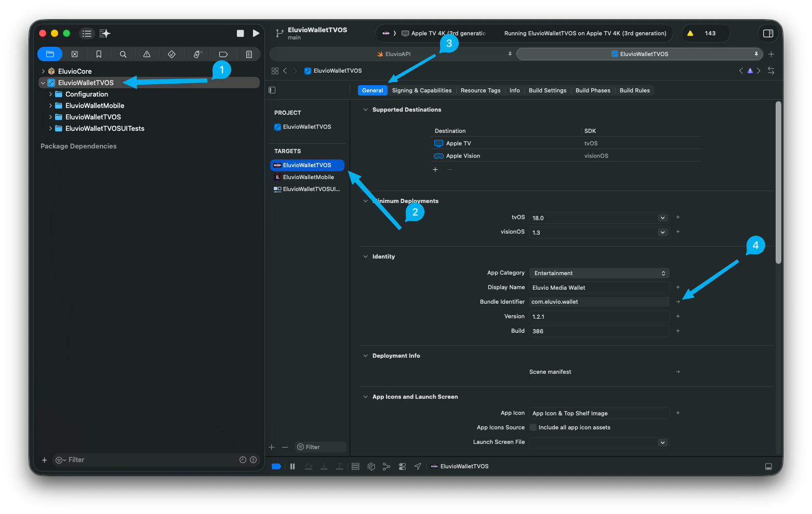Open the Bookmark navigator
812x514 pixels.
pyautogui.click(x=99, y=54)
